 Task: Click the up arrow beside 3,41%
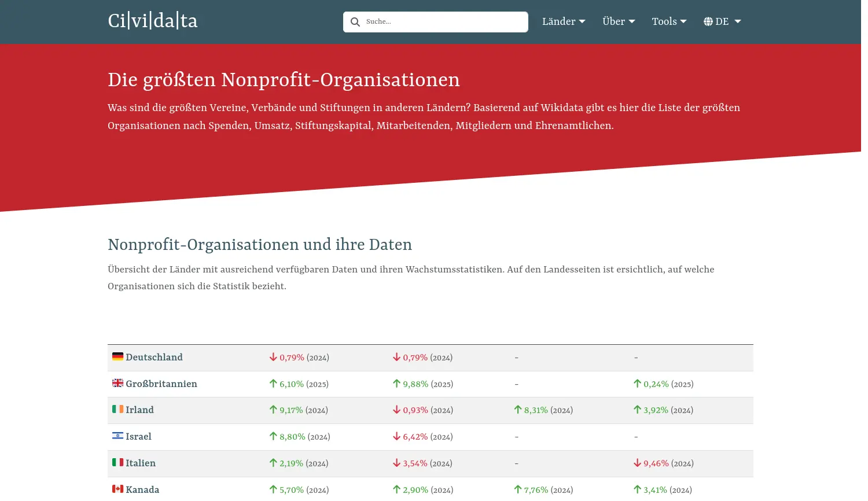click(x=637, y=489)
